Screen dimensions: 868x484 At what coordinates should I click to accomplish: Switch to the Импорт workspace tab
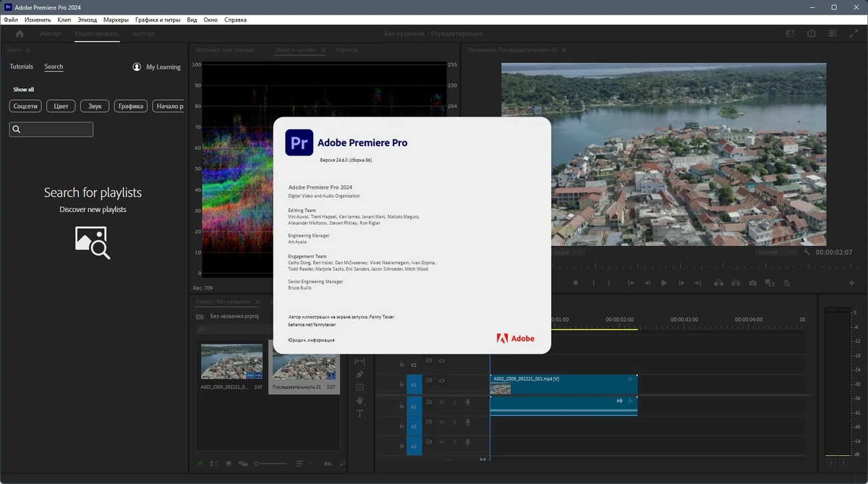[51, 34]
